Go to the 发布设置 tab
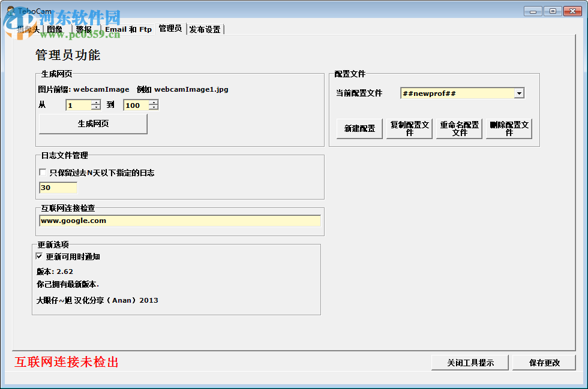588x389 pixels. coord(205,29)
